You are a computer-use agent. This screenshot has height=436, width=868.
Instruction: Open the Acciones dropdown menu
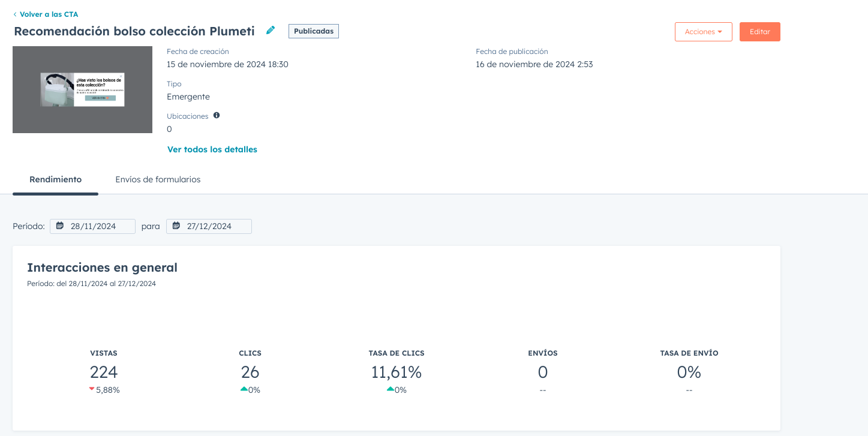(x=703, y=32)
